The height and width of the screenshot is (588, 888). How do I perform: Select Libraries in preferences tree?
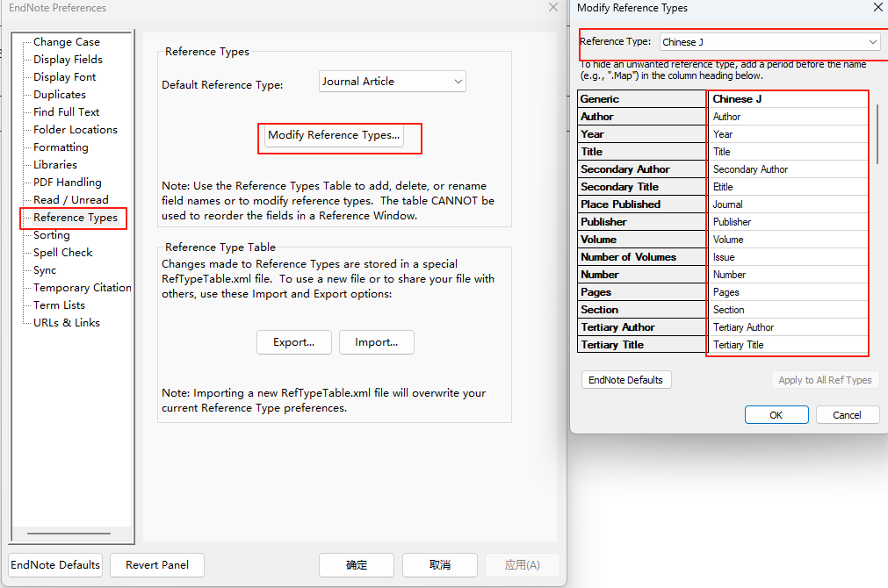(55, 165)
